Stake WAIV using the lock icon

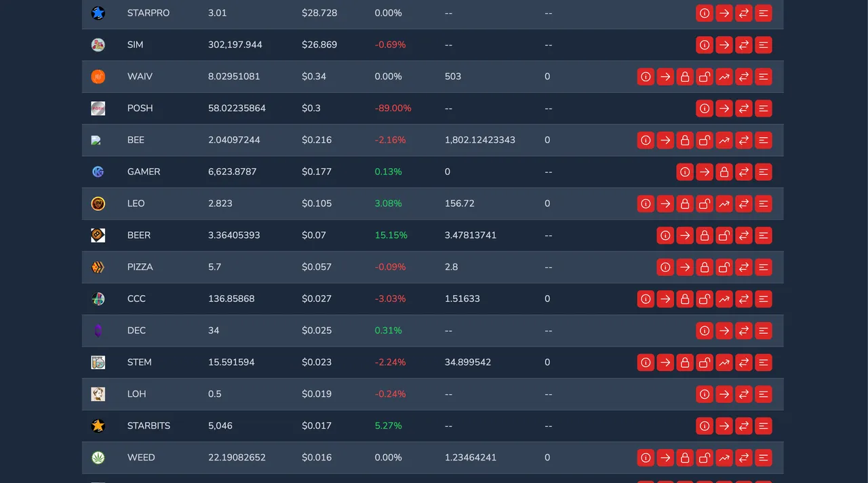tap(685, 77)
